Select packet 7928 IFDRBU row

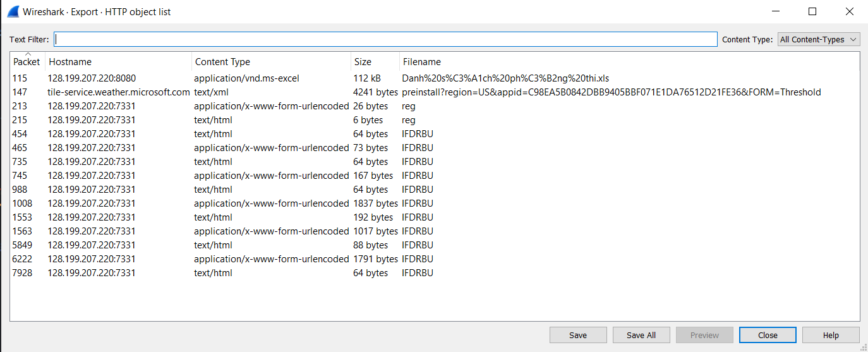pyautogui.click(x=435, y=273)
